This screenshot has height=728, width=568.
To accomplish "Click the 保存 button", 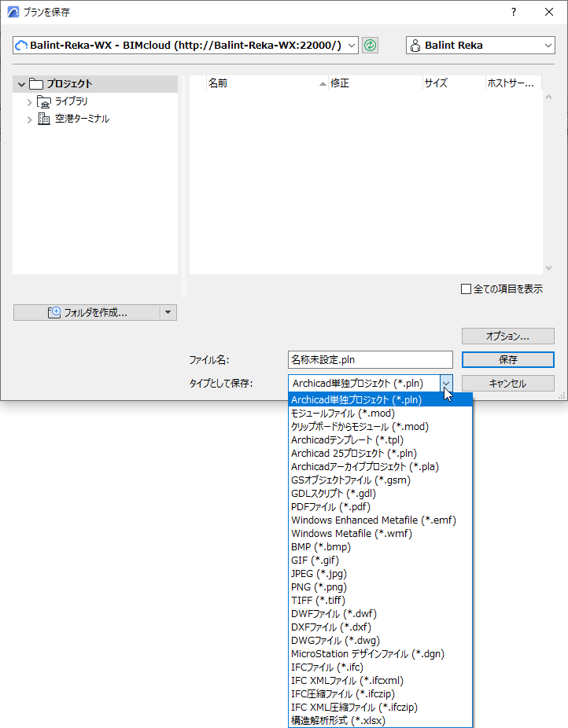I will [507, 360].
